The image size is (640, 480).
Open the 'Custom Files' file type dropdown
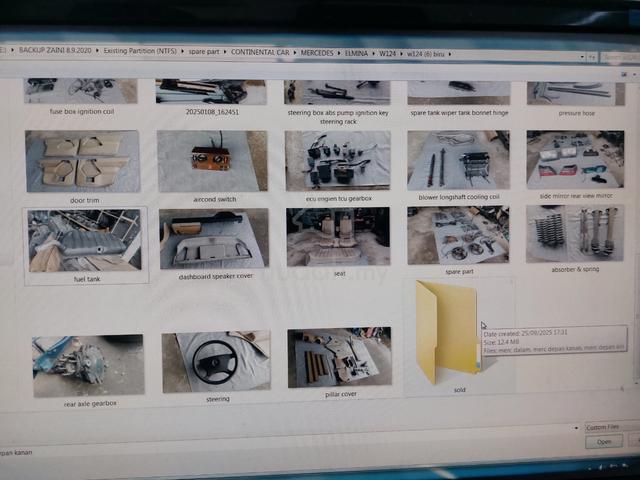click(x=612, y=427)
